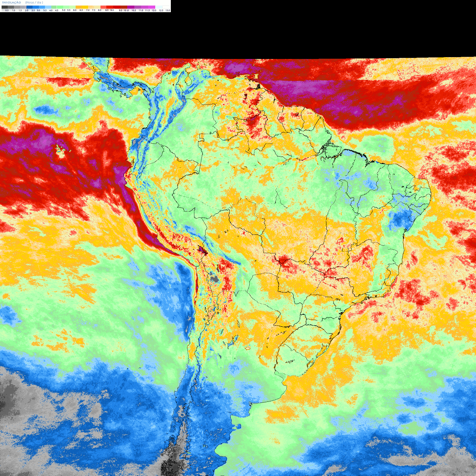The image size is (476, 476).
Task: Click the 8.0 legend value
Action: [100, 10]
